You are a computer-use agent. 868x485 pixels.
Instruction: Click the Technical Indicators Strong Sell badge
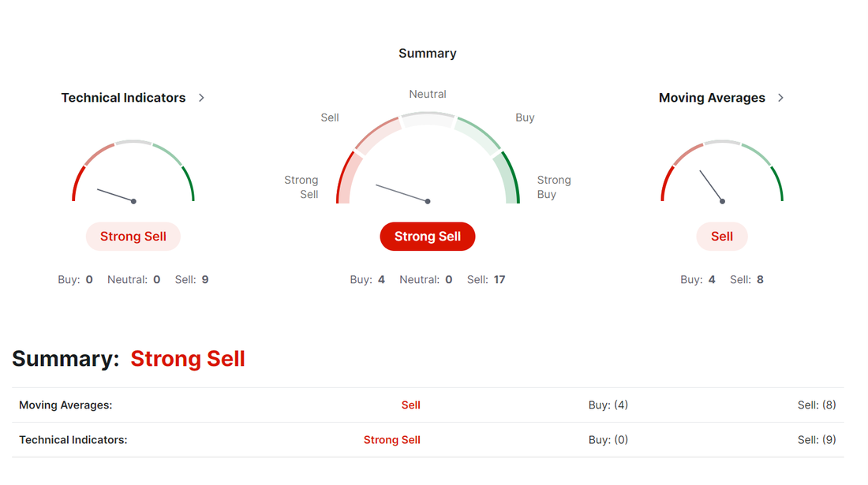[x=133, y=237]
